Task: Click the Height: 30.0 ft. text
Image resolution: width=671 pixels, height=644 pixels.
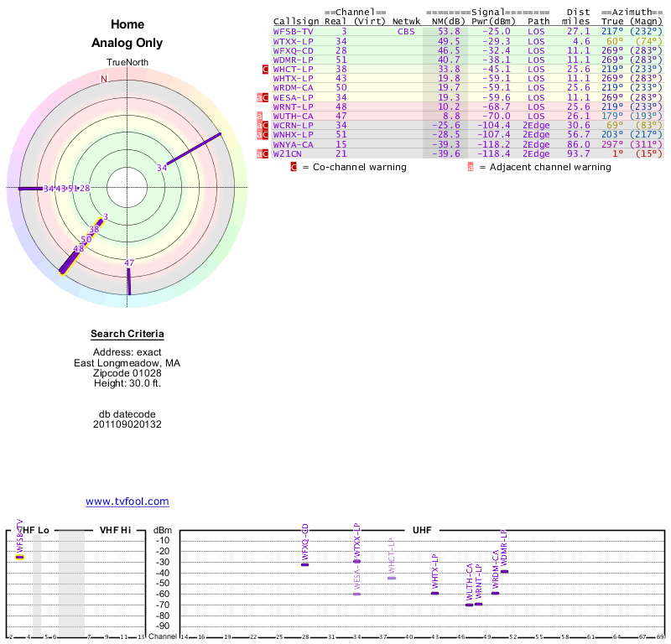Action: pyautogui.click(x=127, y=383)
